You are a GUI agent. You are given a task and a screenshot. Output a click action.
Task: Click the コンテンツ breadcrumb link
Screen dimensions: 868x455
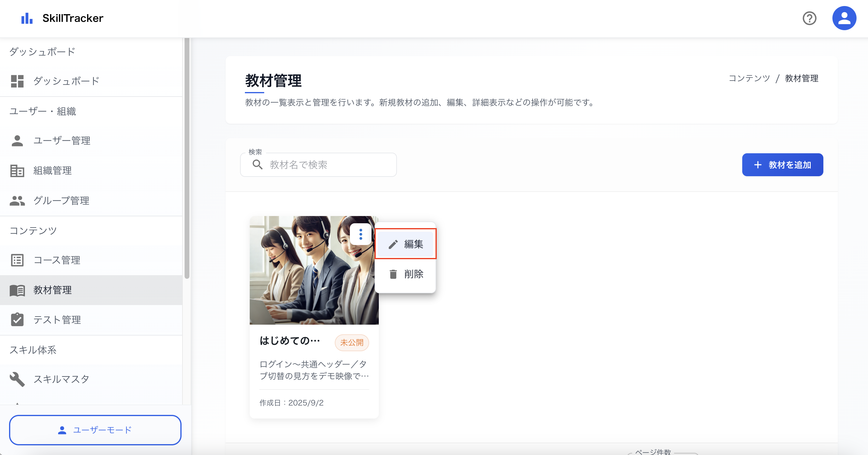[749, 78]
